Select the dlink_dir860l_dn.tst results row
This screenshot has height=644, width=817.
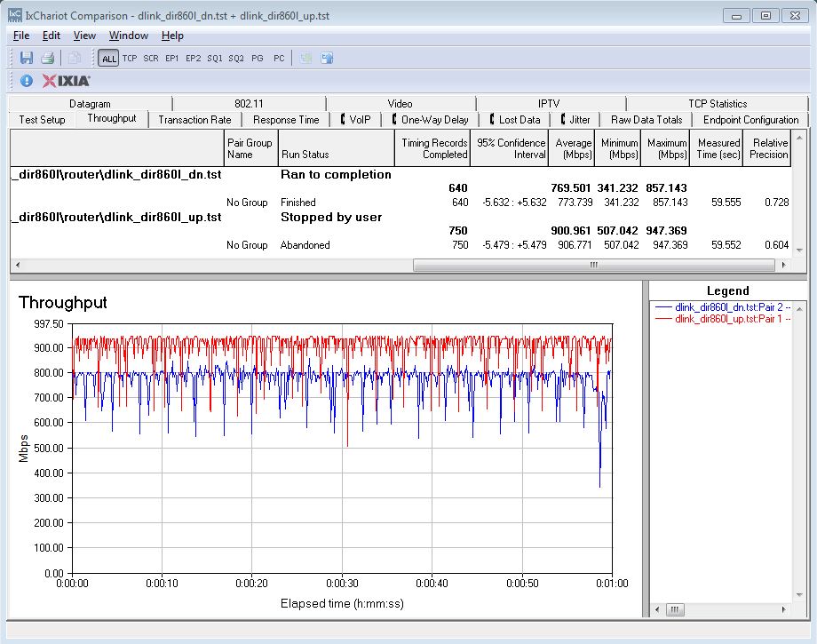pos(401,175)
